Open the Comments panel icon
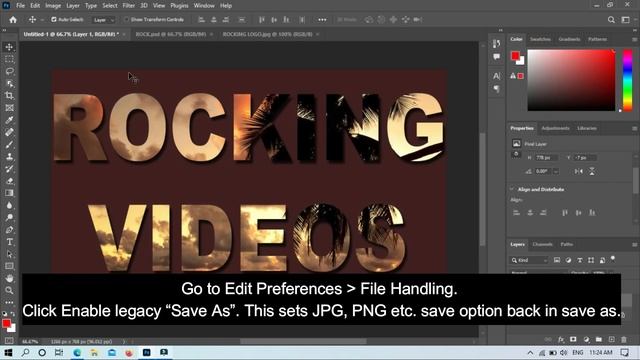The image size is (640, 360). 496,57
